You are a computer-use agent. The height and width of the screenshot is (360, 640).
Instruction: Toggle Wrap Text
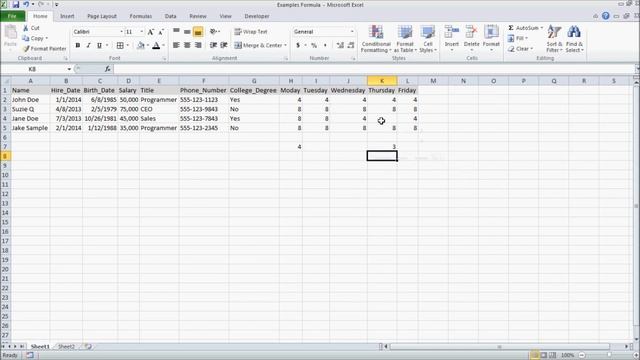[x=251, y=31]
